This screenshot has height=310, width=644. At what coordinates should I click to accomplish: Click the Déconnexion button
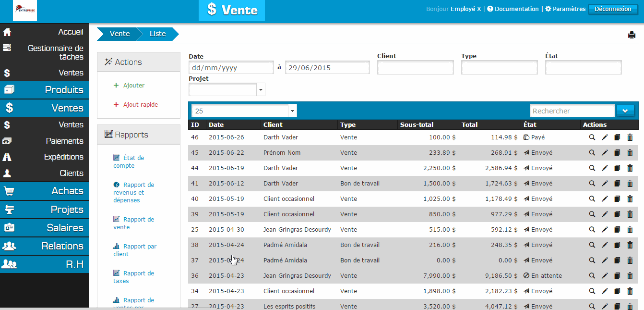[612, 9]
